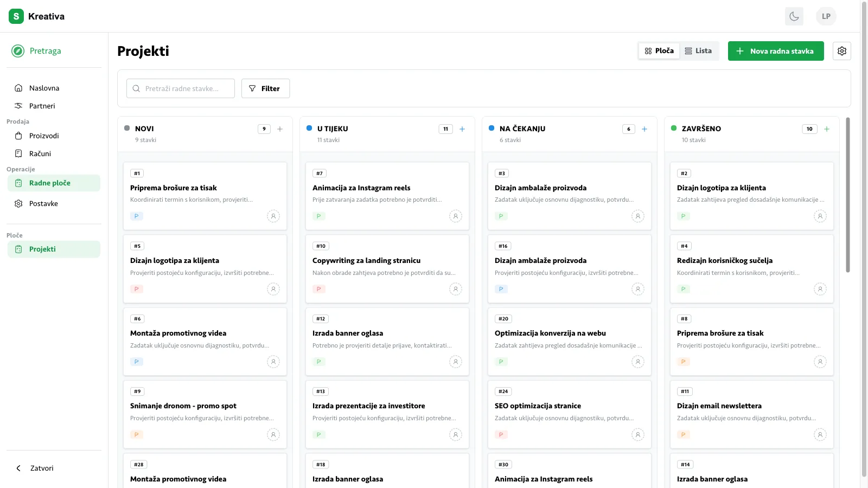868x488 pixels.
Task: Click Nova radna stavka button
Action: 776,51
